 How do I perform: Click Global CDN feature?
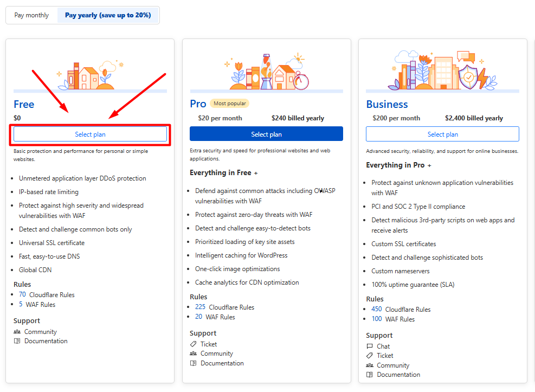35,270
